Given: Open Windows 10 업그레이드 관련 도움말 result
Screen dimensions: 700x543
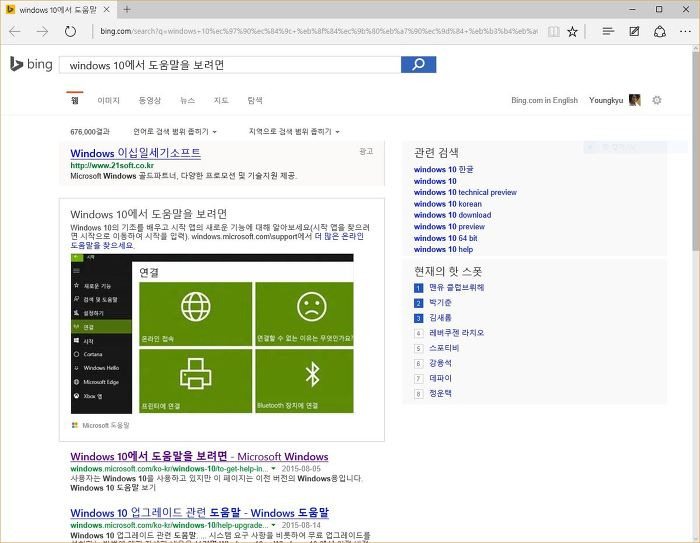Looking at the screenshot, I should (x=200, y=513).
